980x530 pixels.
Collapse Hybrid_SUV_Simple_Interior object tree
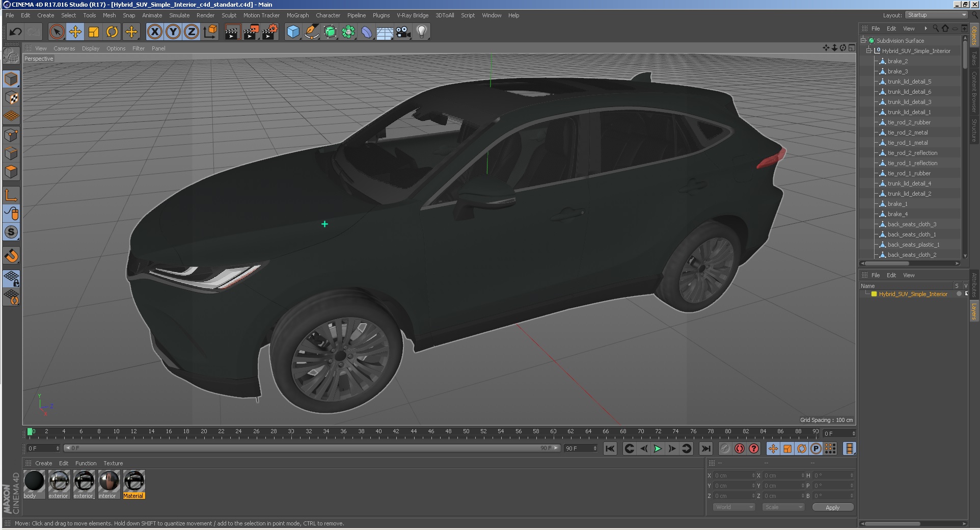click(x=869, y=51)
